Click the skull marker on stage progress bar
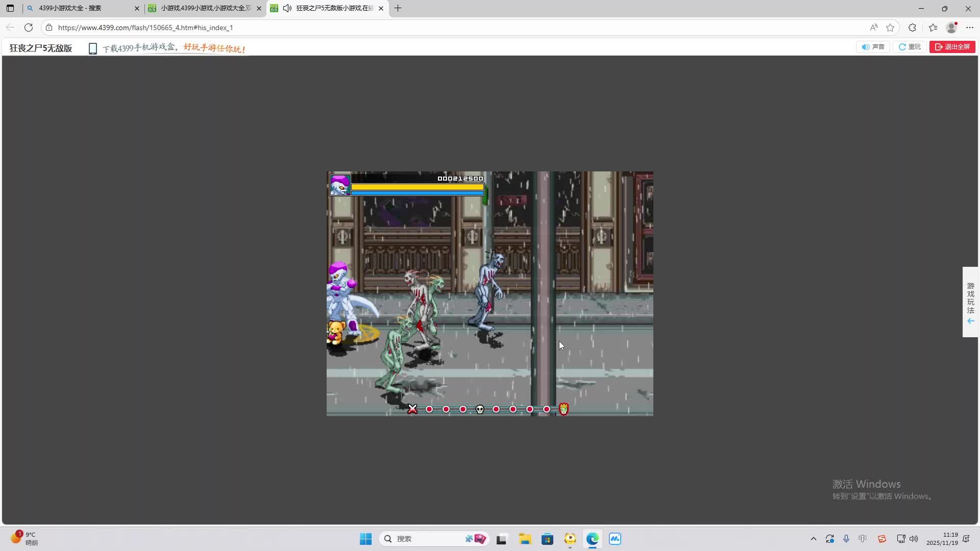Screen dimensions: 980x551 pyautogui.click(x=480, y=409)
